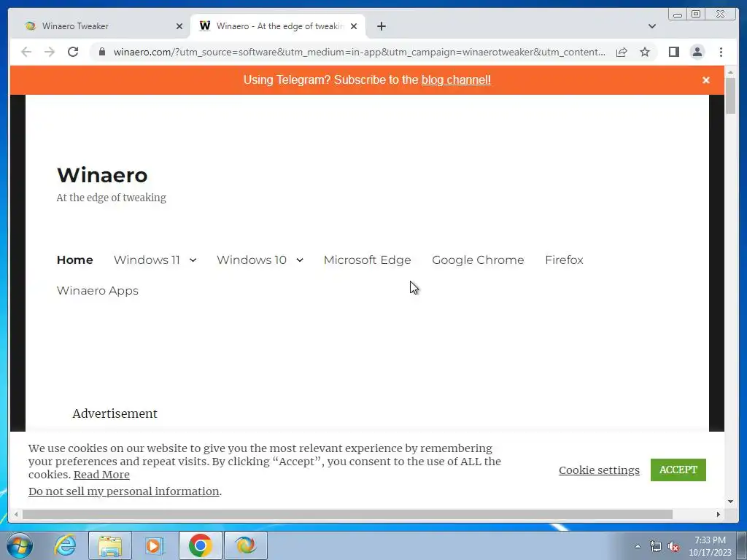Open Cookie settings
This screenshot has width=747, height=560.
[x=600, y=470]
